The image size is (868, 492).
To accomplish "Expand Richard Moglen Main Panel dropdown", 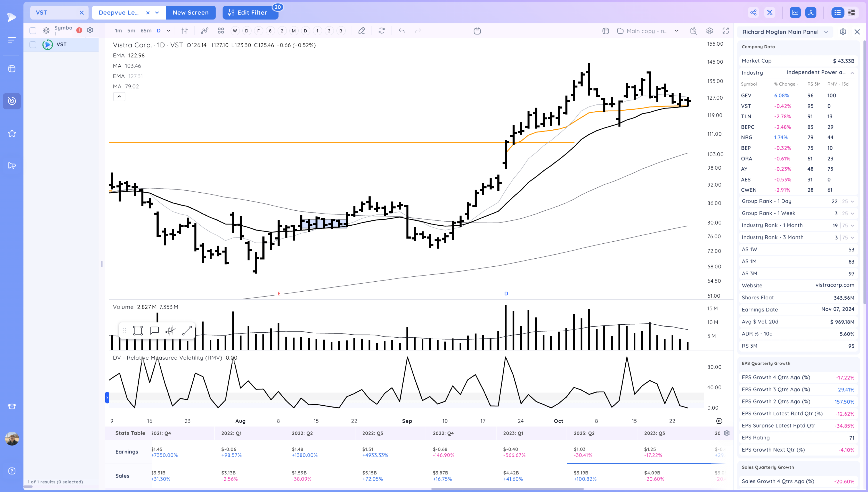I will click(x=826, y=32).
